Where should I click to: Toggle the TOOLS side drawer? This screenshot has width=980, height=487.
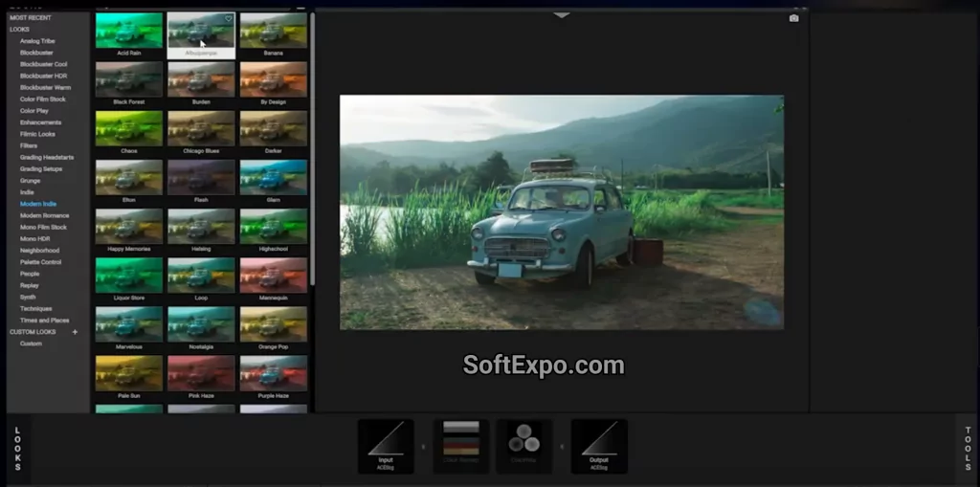click(x=967, y=448)
